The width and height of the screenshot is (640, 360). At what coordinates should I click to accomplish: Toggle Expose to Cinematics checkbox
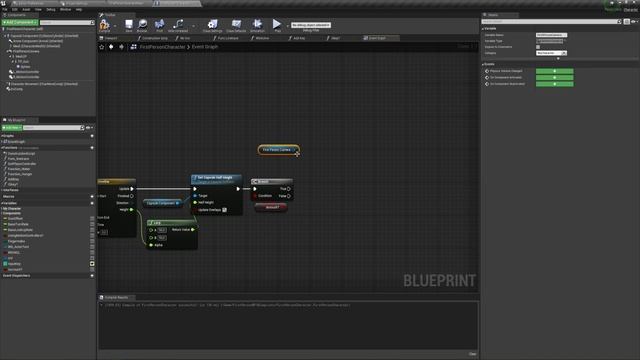[538, 47]
